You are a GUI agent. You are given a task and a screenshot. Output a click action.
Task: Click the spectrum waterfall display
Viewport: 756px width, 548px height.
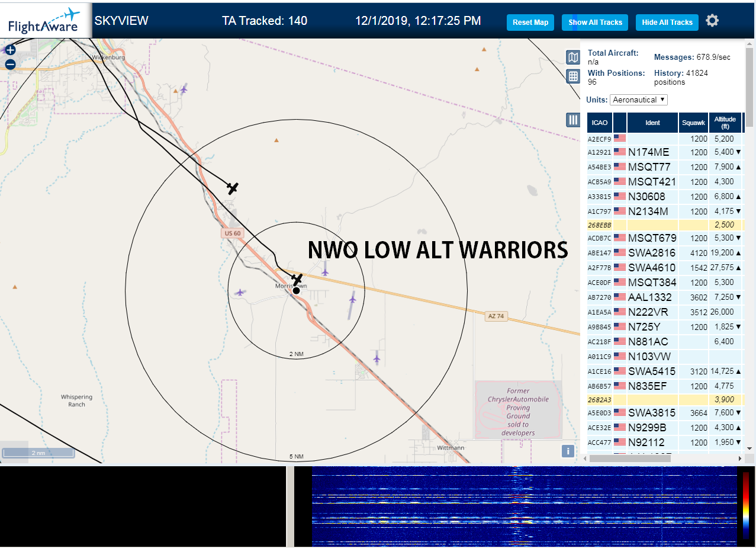coord(524,506)
